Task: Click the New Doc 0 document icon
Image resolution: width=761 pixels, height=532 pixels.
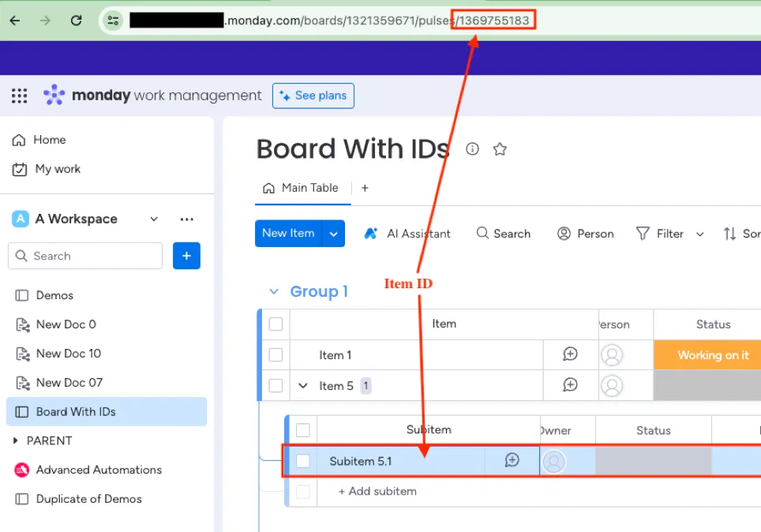Action: coord(22,324)
